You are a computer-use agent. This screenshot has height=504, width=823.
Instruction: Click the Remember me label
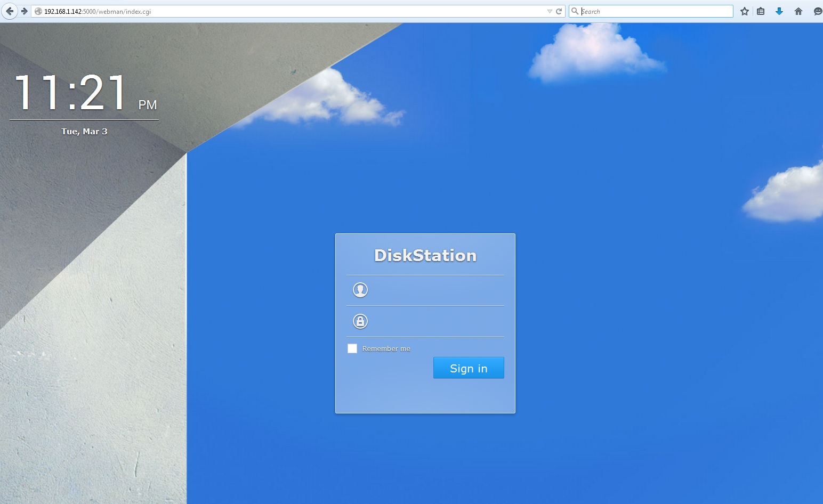pos(386,348)
